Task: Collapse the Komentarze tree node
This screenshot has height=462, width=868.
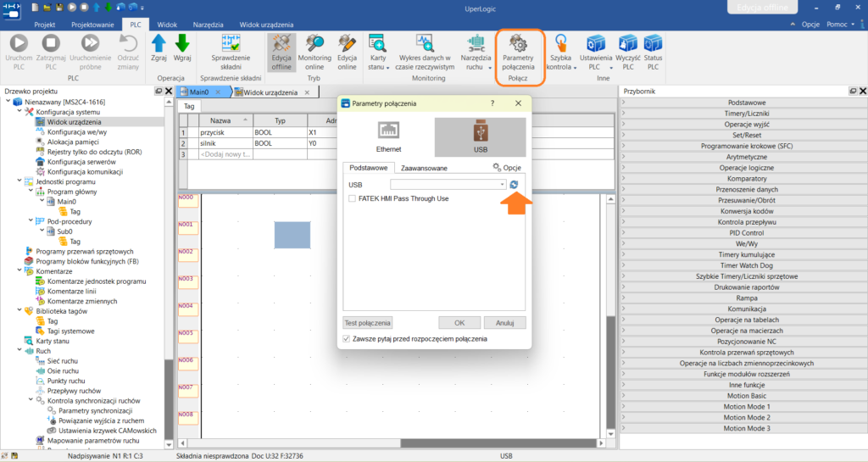Action: click(x=19, y=271)
